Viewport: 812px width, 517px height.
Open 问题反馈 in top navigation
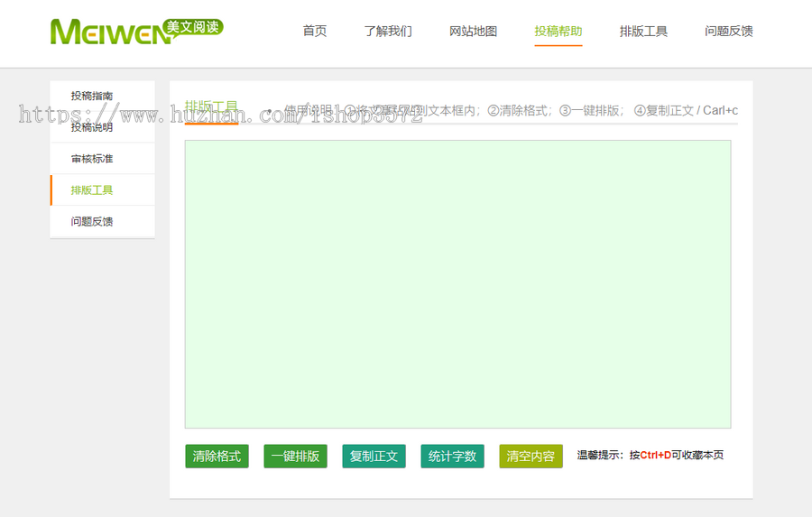[x=729, y=31]
